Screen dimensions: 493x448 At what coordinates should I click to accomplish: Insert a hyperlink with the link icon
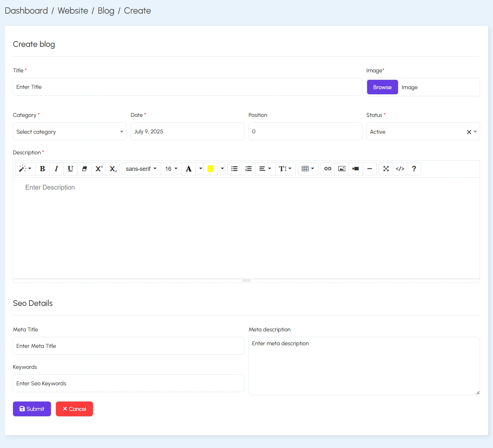click(x=328, y=169)
